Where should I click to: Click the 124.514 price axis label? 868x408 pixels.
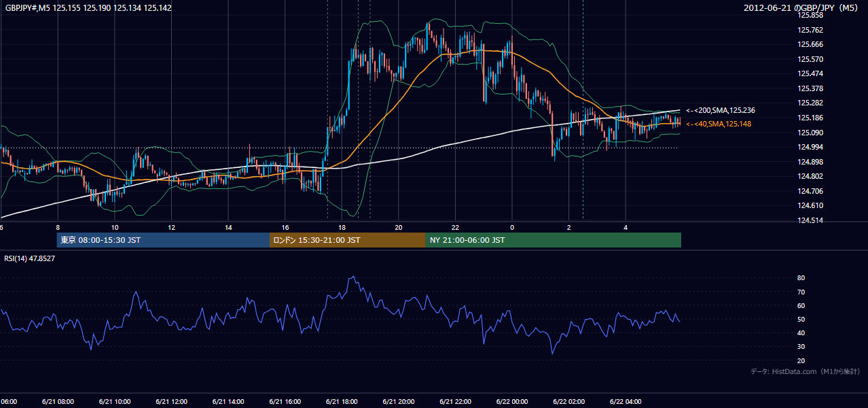[x=811, y=220]
